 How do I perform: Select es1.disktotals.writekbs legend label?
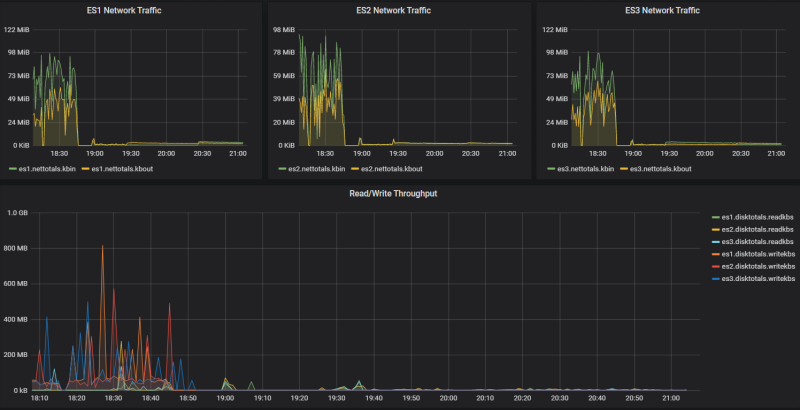758,254
